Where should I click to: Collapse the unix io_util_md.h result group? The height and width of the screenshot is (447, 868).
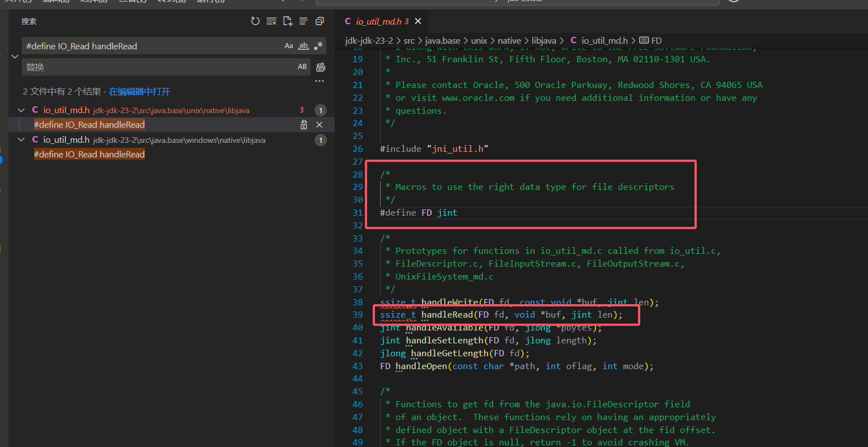[22, 110]
